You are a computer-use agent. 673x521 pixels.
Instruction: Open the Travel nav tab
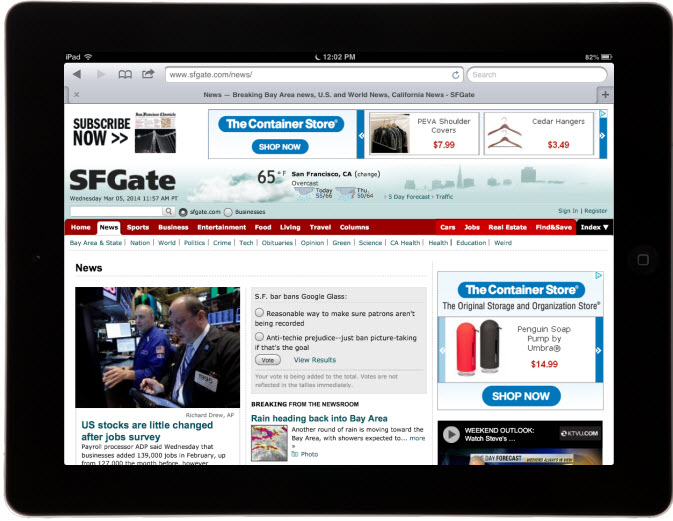[320, 227]
